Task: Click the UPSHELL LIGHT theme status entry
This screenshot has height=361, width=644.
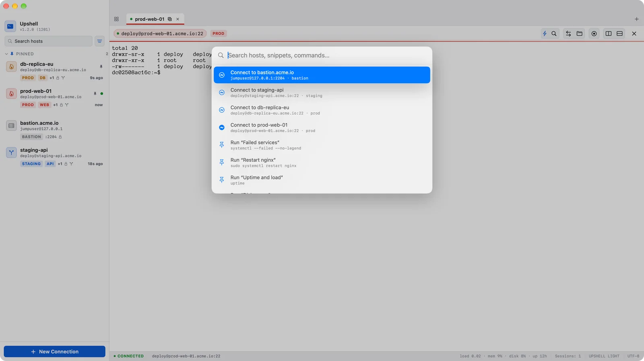Action: coord(604,356)
